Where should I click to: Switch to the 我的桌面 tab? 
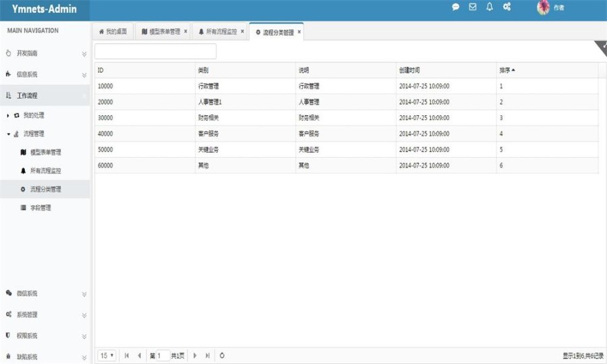113,31
